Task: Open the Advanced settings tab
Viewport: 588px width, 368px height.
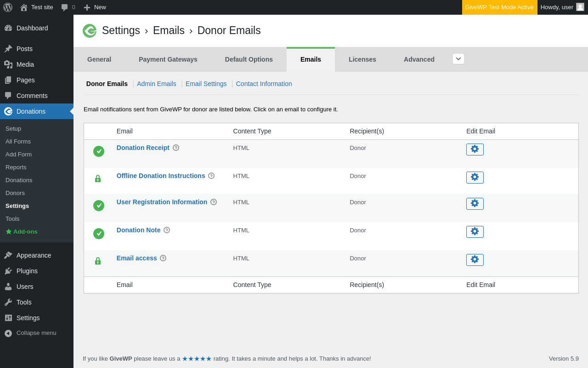Action: (x=419, y=59)
